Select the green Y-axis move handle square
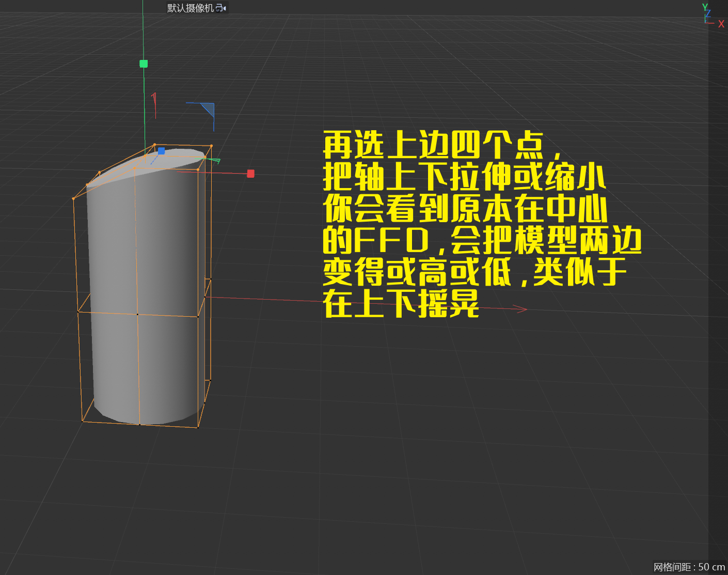The width and height of the screenshot is (728, 575). 143,64
